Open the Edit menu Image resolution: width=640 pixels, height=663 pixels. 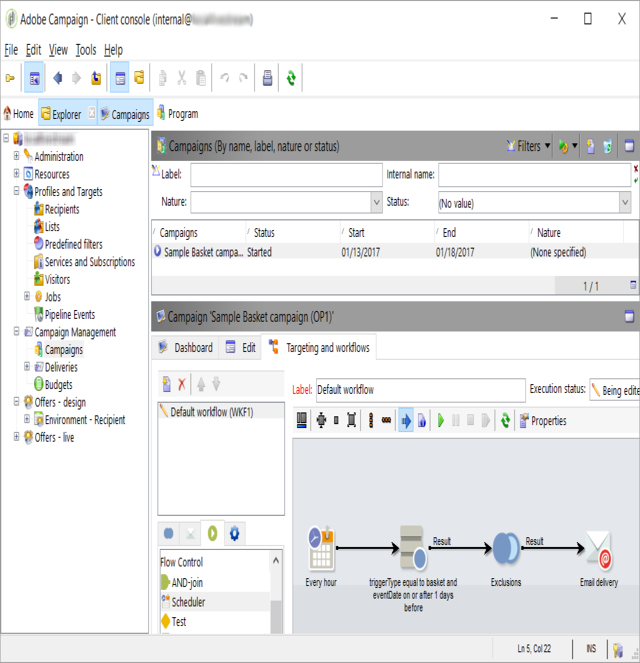[x=33, y=50]
